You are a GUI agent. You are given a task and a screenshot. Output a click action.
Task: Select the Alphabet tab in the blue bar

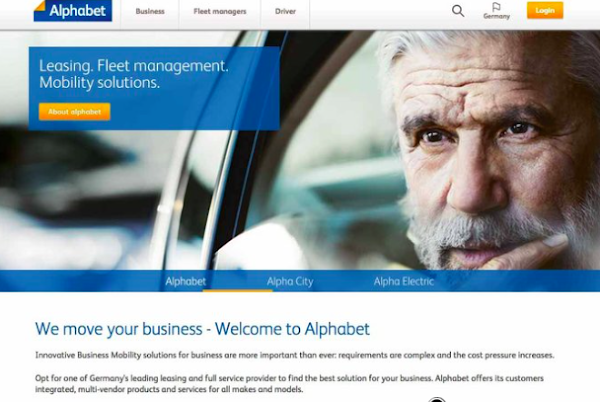click(x=186, y=282)
